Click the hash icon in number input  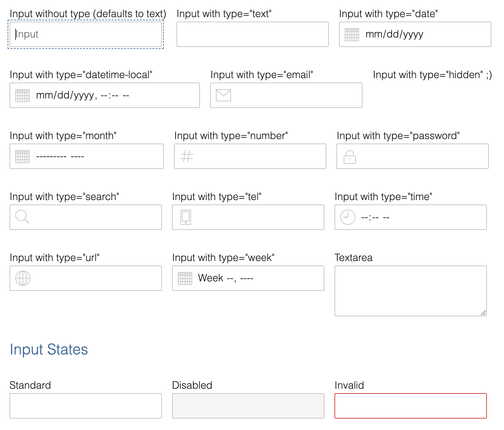coord(187,157)
